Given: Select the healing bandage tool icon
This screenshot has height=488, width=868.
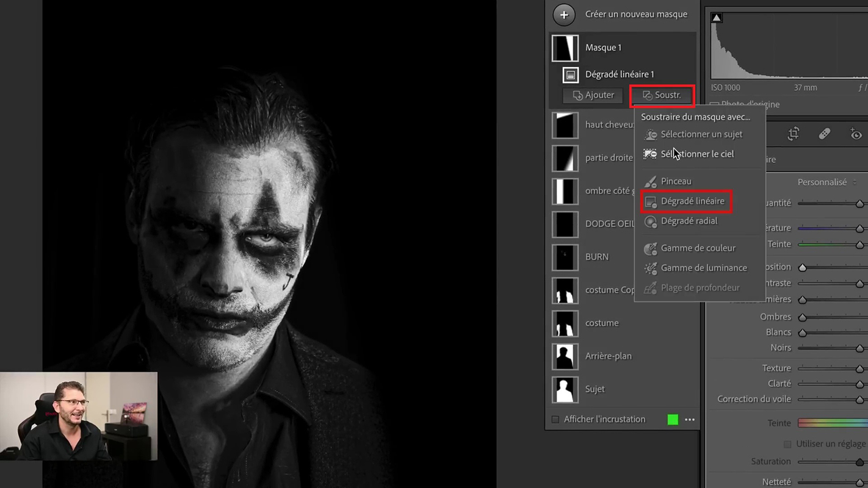Looking at the screenshot, I should [824, 134].
